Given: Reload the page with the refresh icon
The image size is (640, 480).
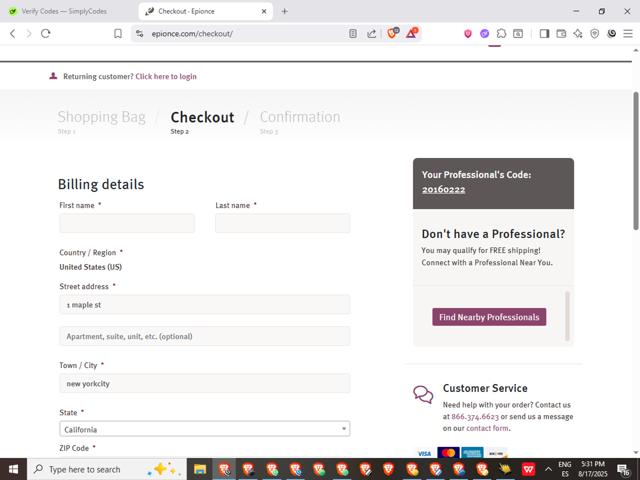Looking at the screenshot, I should (45, 33).
